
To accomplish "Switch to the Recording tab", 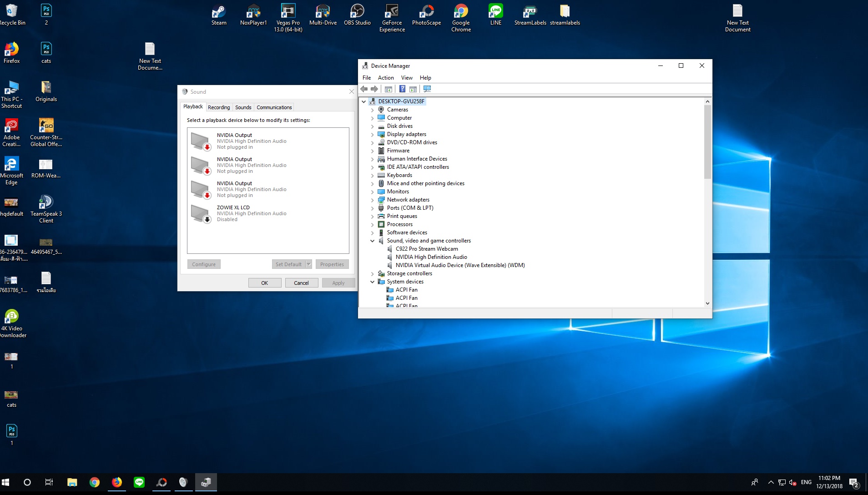I will click(x=219, y=107).
